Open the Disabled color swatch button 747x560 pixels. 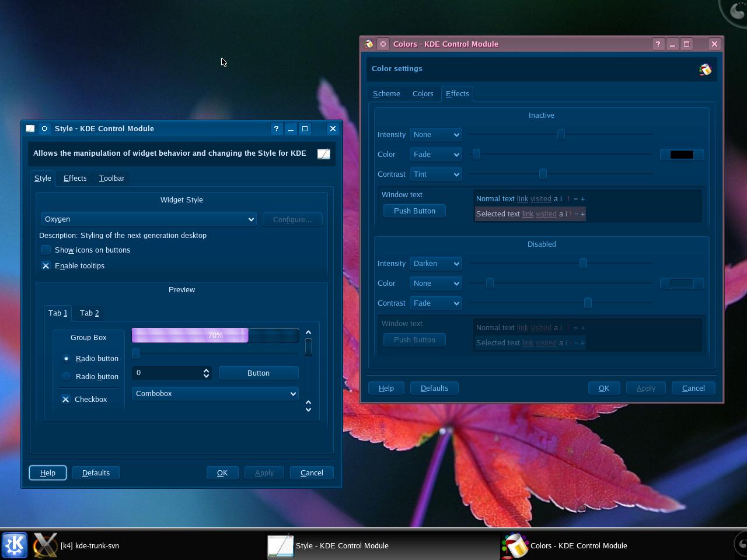point(682,283)
